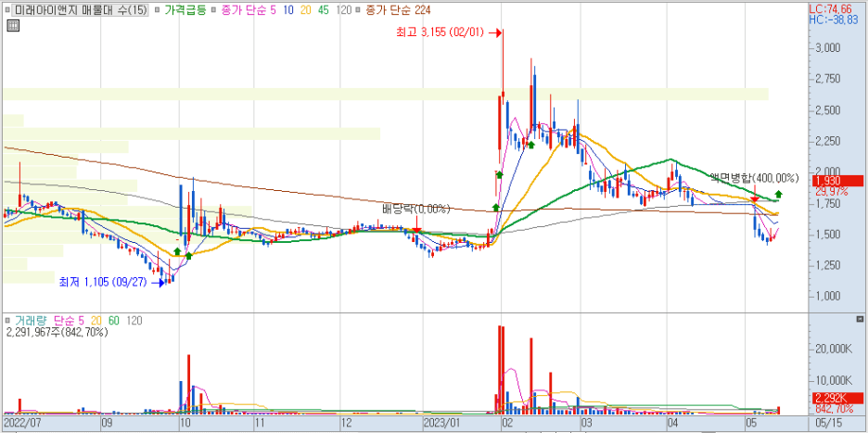Click the blue arrow beside 최저 1,105 label
The image size is (868, 433).
tap(158, 283)
